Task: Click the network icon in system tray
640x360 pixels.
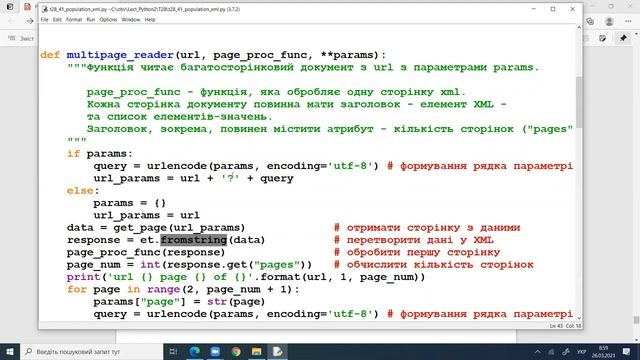Action: (551, 352)
